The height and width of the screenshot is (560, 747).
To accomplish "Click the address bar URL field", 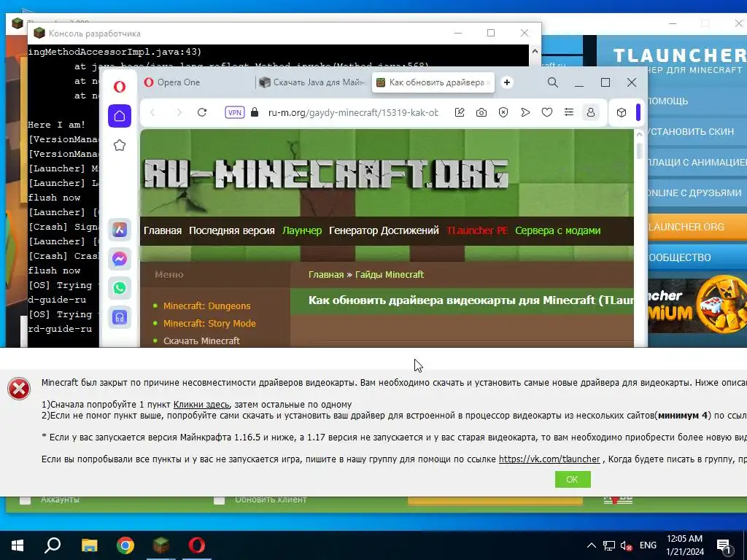I will pos(353,112).
